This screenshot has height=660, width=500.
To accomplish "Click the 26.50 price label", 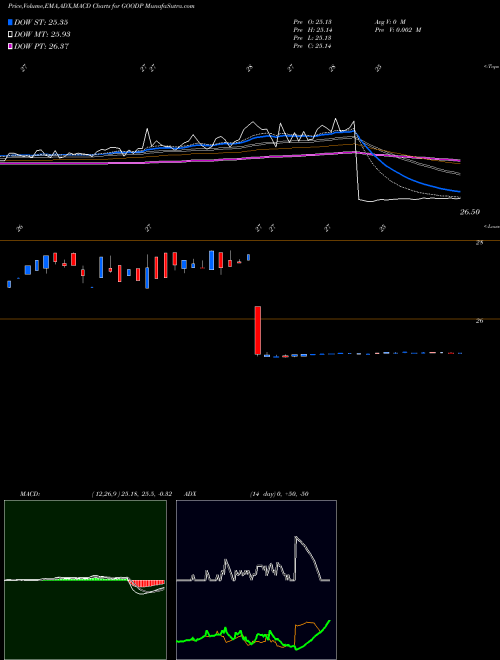I will click(x=470, y=212).
